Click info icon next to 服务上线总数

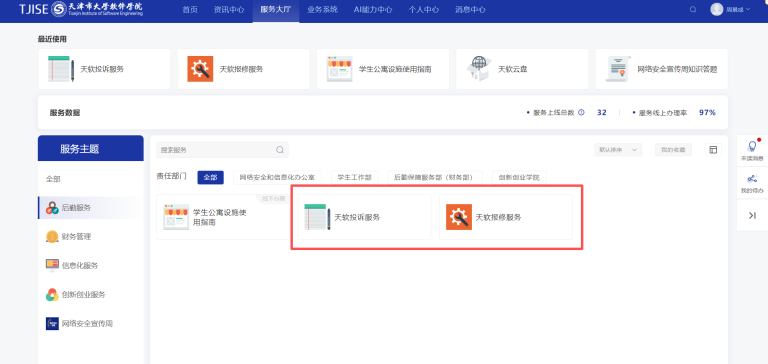tap(581, 113)
